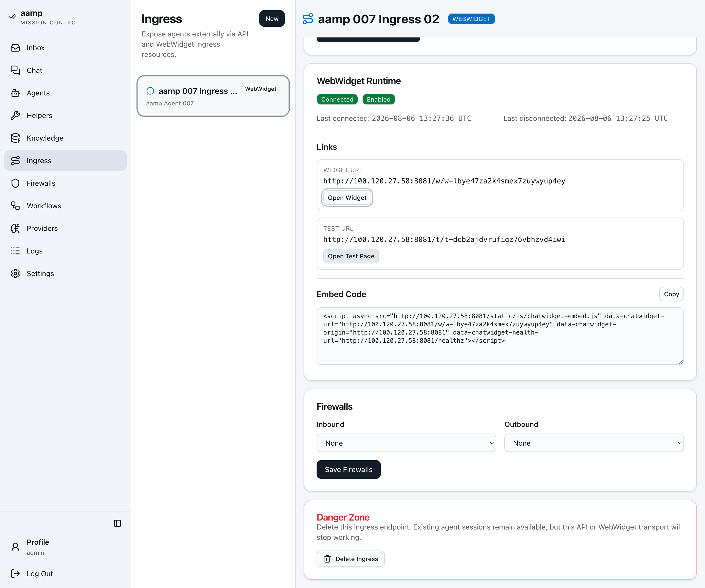The image size is (705, 588).
Task: Open the Firewalls page
Action: [65, 183]
